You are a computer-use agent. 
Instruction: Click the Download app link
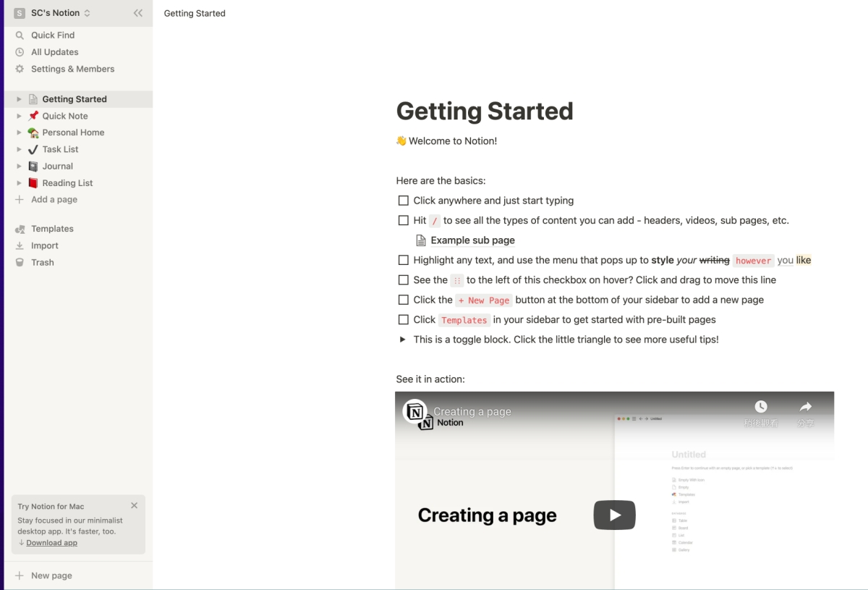(x=51, y=542)
